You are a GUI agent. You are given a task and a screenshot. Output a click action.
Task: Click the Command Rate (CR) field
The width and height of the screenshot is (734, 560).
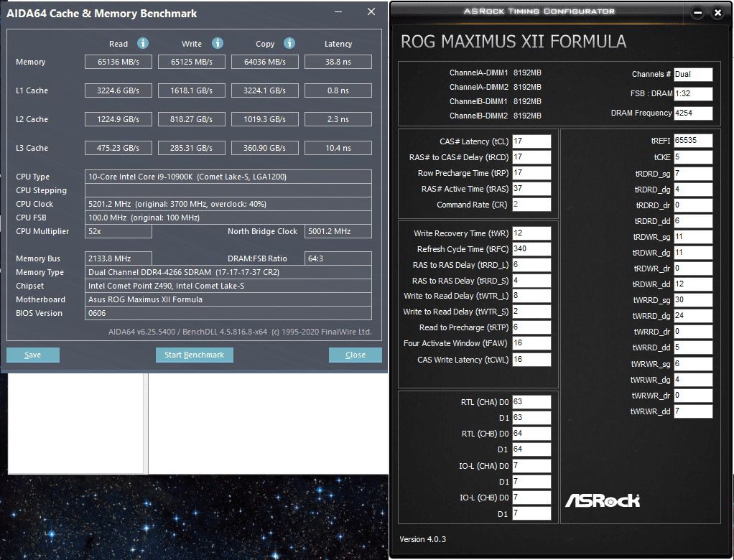[x=531, y=205]
